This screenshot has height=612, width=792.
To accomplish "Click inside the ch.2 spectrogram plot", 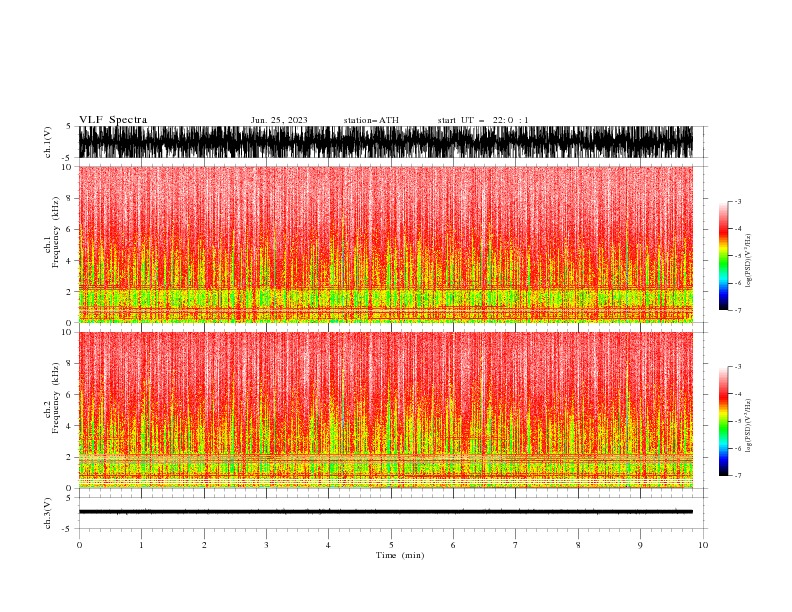I will [x=385, y=410].
